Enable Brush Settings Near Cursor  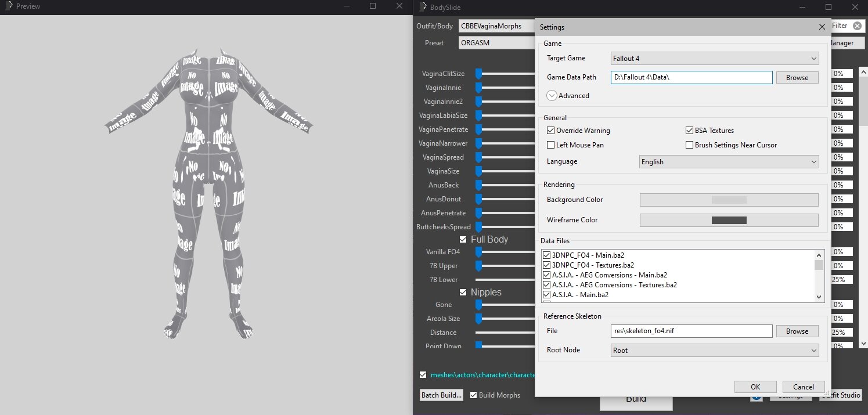[x=690, y=145]
